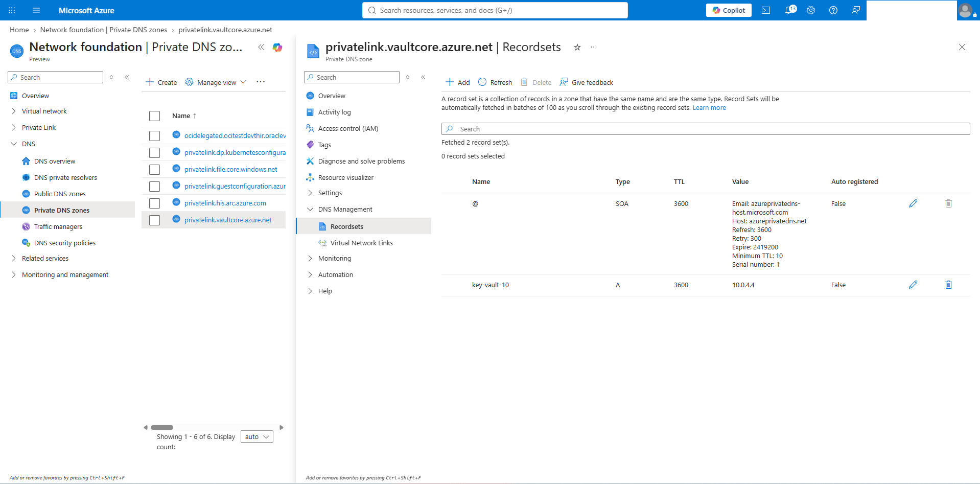Refresh the record sets list
Viewport: 980px width, 484px height.
tap(495, 82)
